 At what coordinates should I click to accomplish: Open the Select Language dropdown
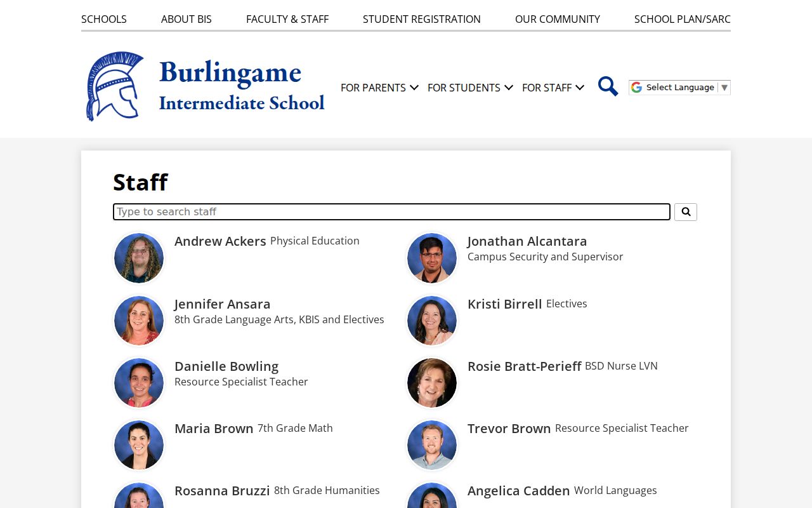click(679, 88)
